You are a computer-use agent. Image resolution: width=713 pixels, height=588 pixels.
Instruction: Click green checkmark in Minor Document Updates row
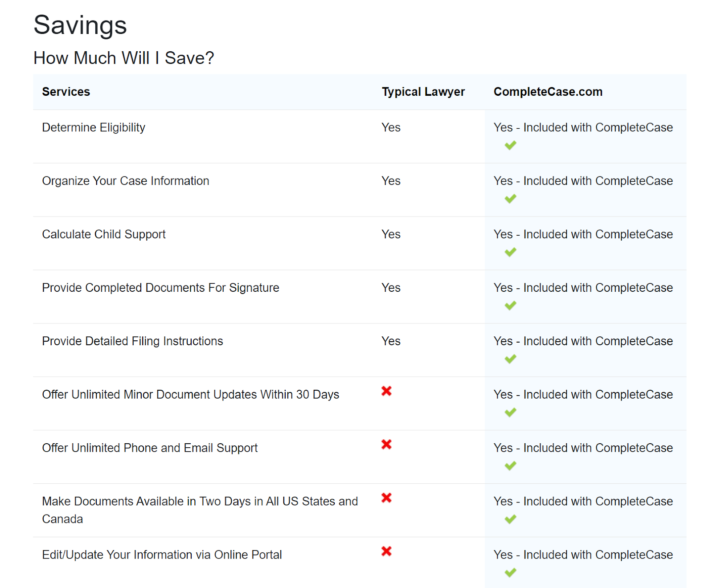pyautogui.click(x=510, y=412)
